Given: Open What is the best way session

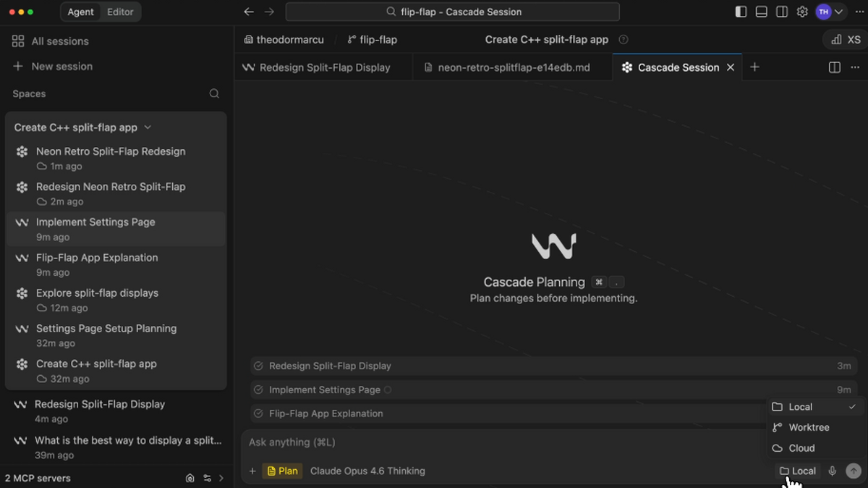Looking at the screenshot, I should click(116, 447).
